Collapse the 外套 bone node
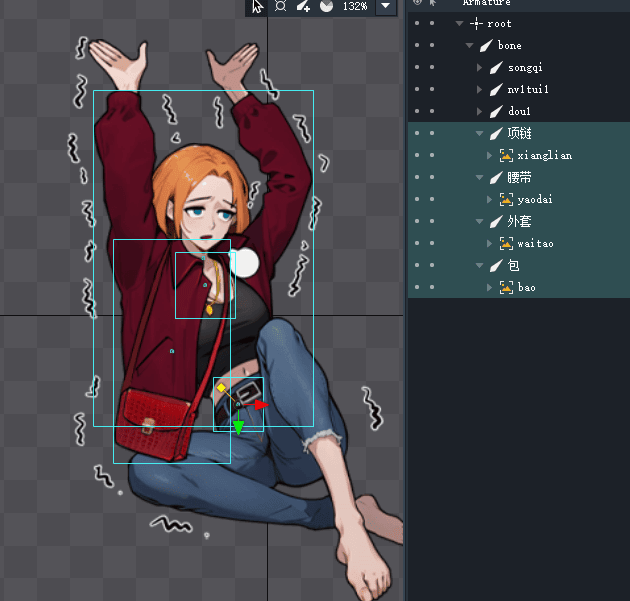Screen dimensions: 630x601 (480, 221)
